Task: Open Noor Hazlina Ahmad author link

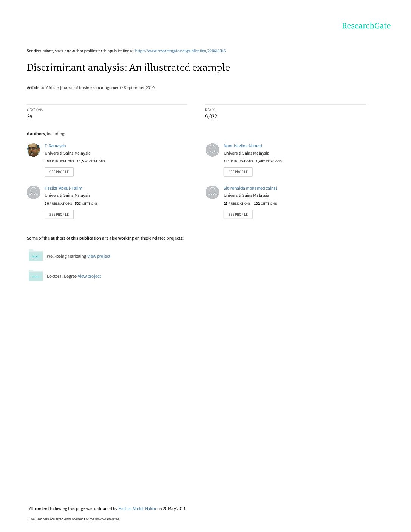Action: pyautogui.click(x=243, y=146)
